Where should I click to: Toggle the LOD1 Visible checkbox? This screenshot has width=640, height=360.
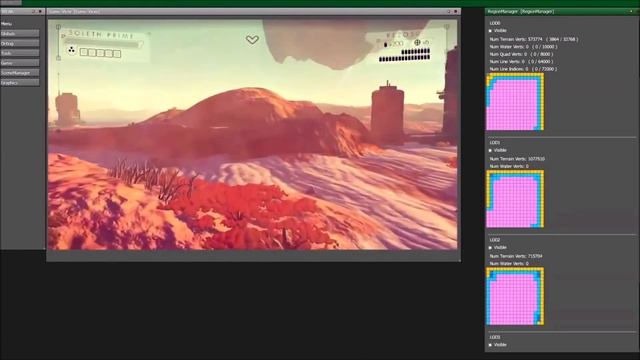[x=490, y=150]
